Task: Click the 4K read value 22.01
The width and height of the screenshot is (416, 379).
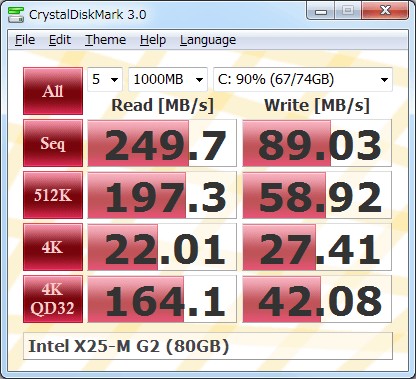Action: click(162, 247)
